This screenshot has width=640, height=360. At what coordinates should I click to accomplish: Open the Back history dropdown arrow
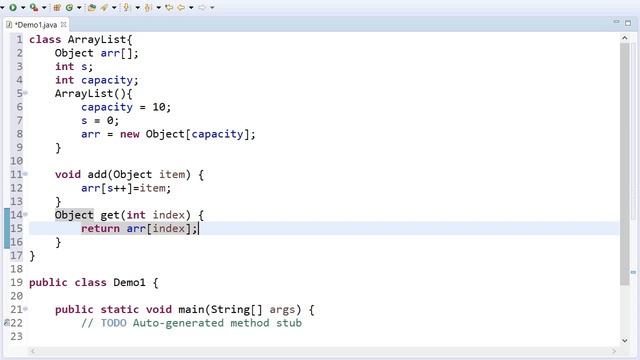click(x=191, y=7)
